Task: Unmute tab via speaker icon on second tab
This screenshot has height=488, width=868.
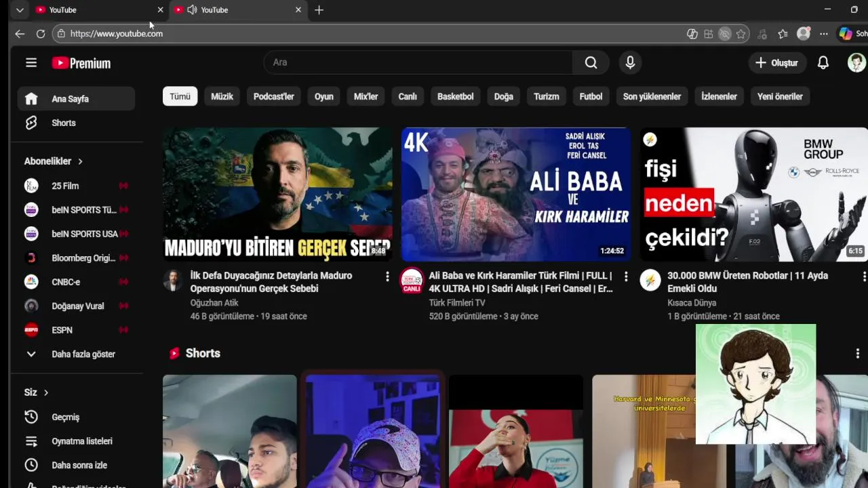Action: [x=192, y=9]
